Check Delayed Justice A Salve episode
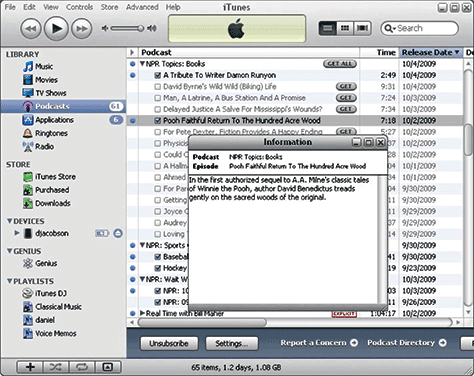Image resolution: width=474 pixels, height=376 pixels. [x=158, y=109]
